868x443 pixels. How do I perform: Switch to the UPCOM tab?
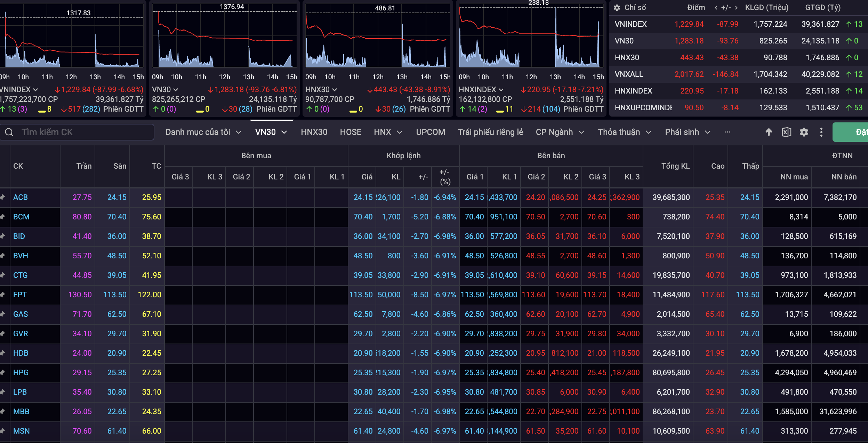click(431, 132)
